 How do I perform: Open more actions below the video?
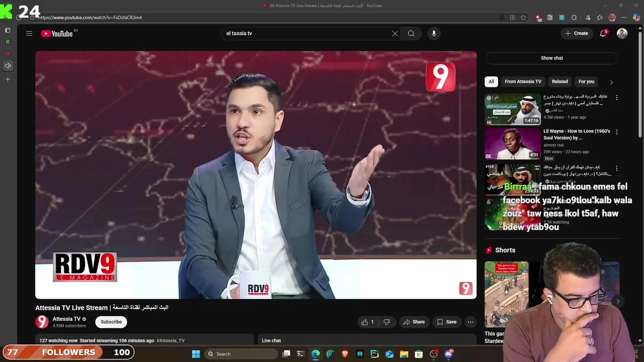coord(470,322)
